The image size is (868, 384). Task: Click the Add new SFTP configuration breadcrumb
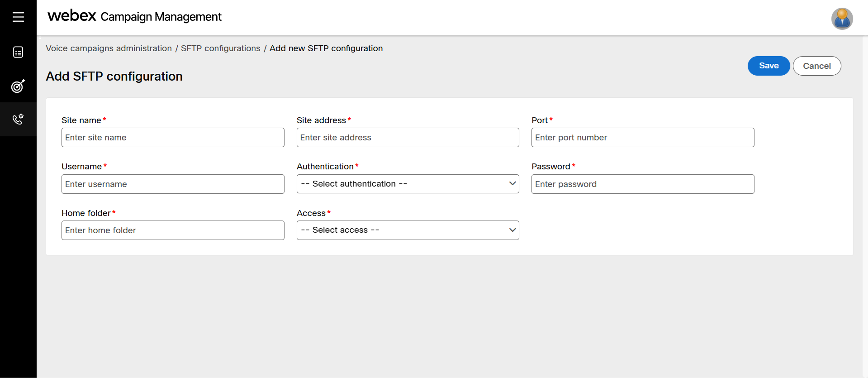pos(326,48)
